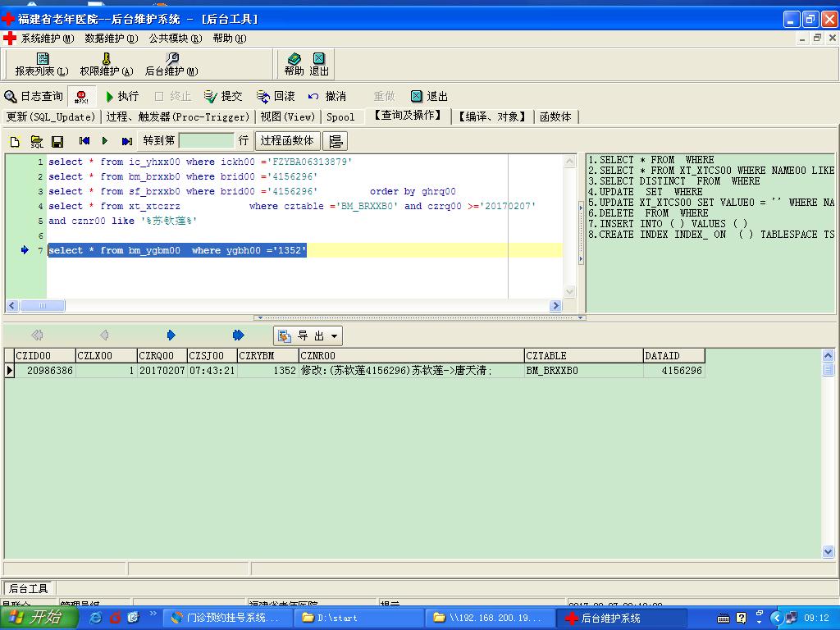Open 权限维护 permission maintenance tool
The image size is (840, 630).
point(106,64)
